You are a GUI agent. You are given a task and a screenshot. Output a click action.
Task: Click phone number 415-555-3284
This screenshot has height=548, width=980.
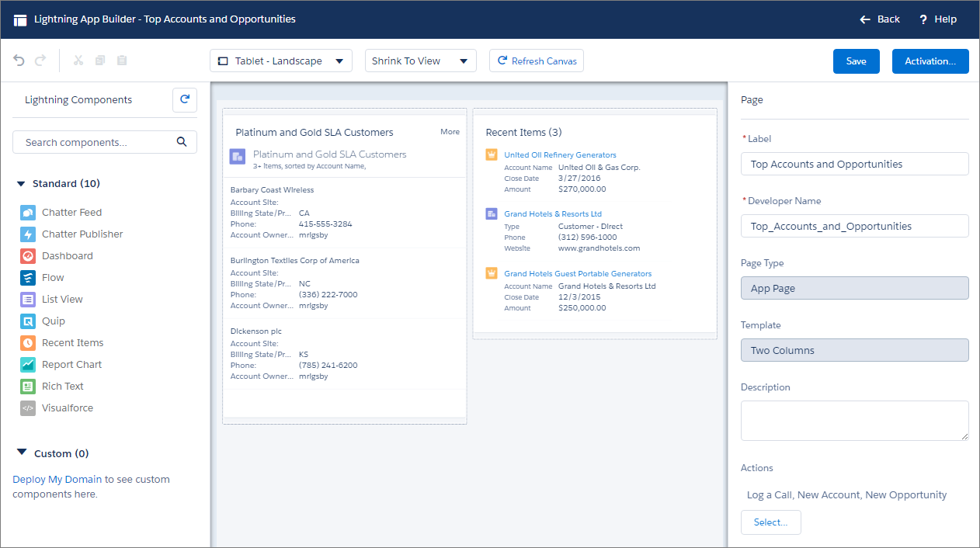coord(325,224)
